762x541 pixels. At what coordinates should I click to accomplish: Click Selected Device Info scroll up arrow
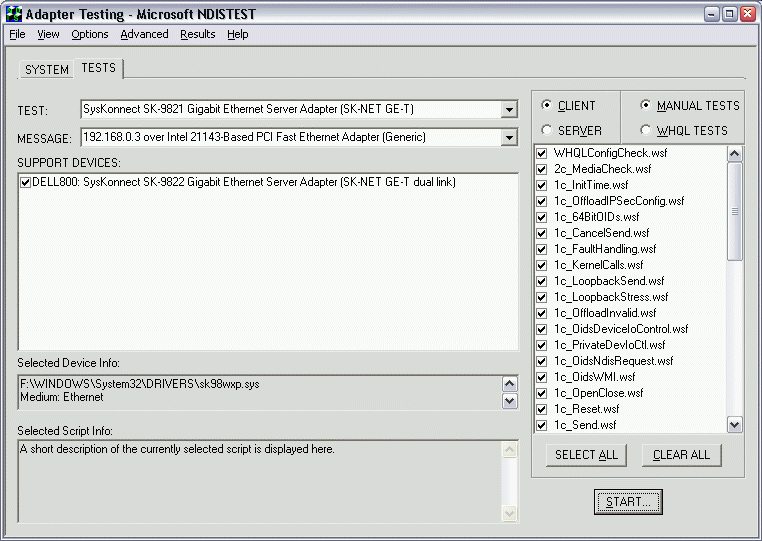pyautogui.click(x=509, y=384)
